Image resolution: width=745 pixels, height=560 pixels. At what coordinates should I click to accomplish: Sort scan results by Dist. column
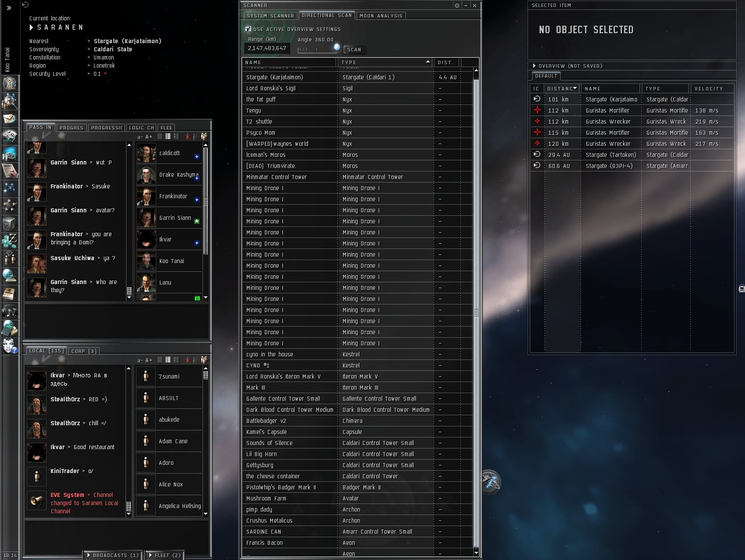(447, 62)
